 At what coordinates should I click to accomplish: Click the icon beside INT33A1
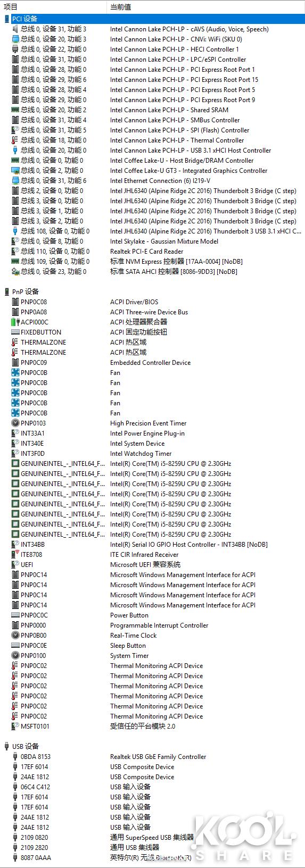pyautogui.click(x=15, y=433)
